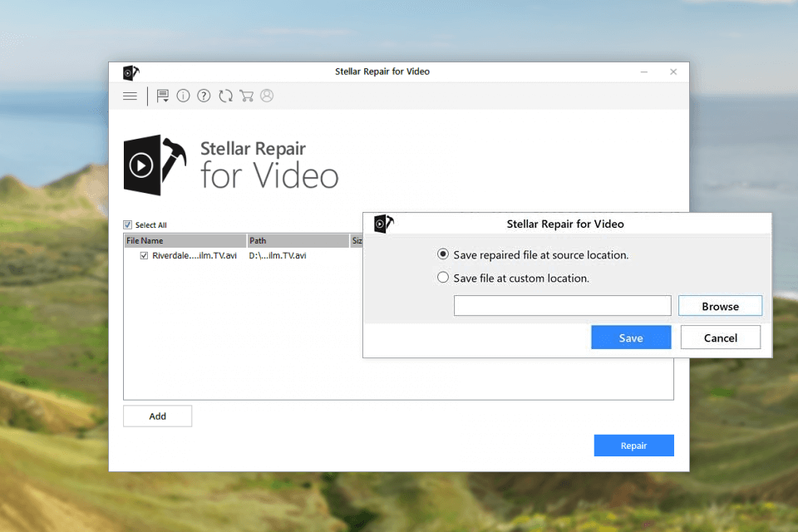Click the custom location input field
This screenshot has width=798, height=532.
click(x=562, y=306)
